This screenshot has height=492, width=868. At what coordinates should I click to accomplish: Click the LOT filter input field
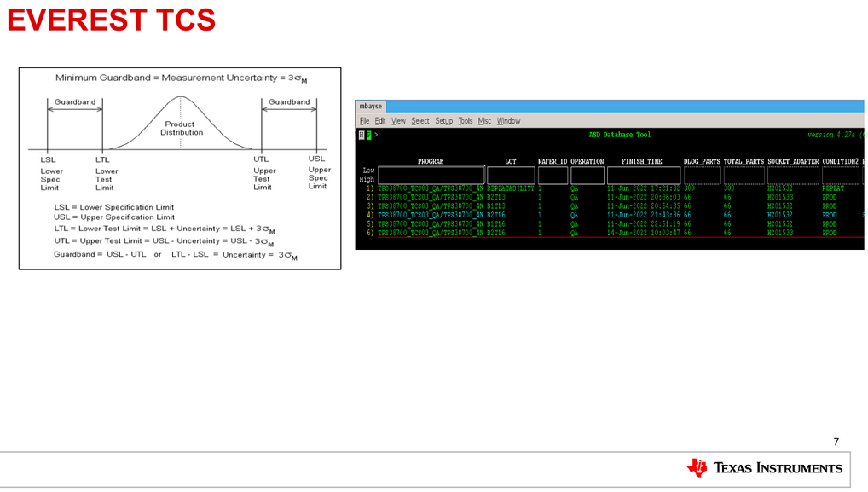(511, 176)
